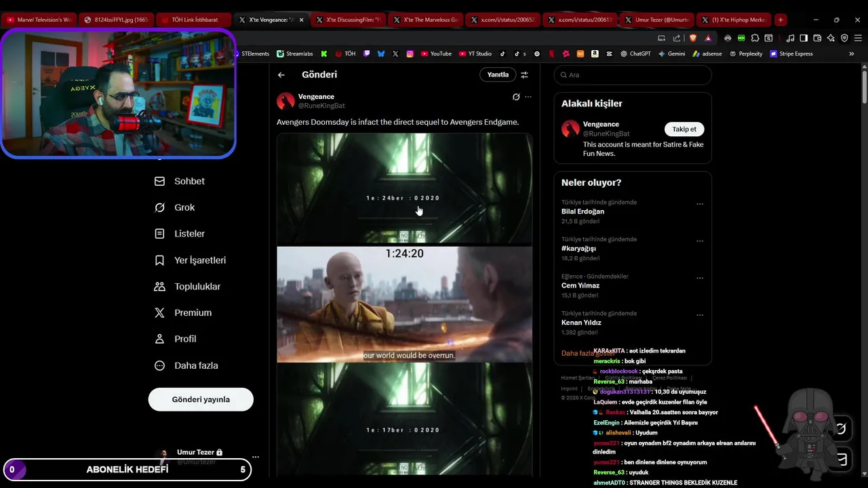The width and height of the screenshot is (868, 488).
Task: Switch to the X'te DiscussingFilm tab
Action: (348, 20)
